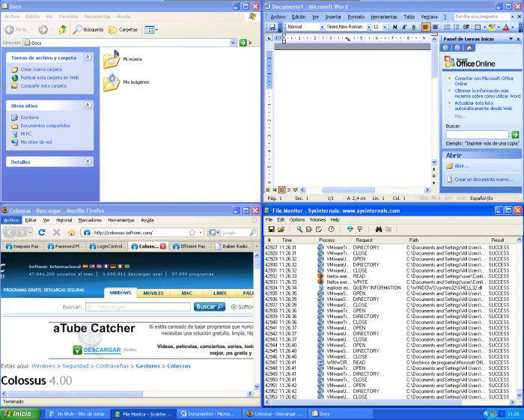This screenshot has height=420, width=524.
Task: Open Marcadores menu in Firefox
Action: pyautogui.click(x=90, y=220)
